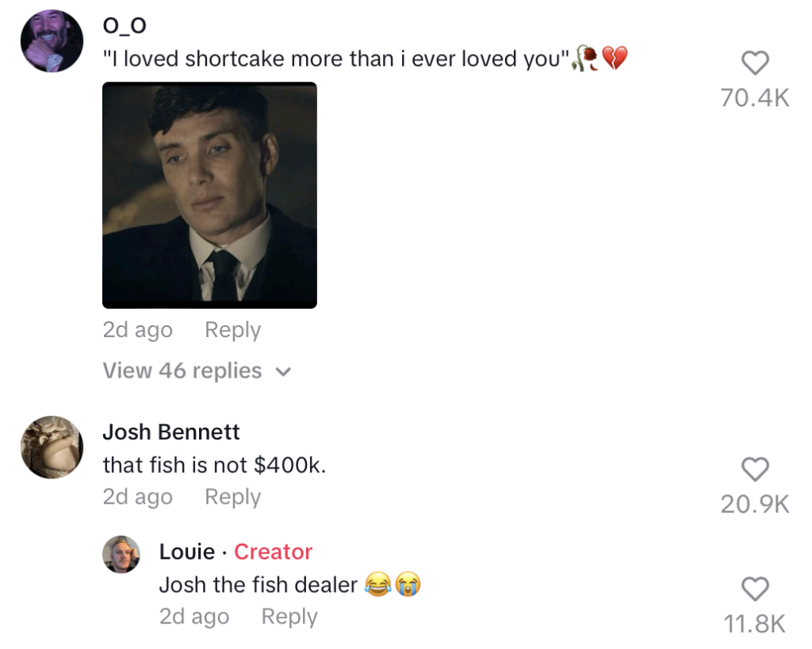The width and height of the screenshot is (812, 649).
Task: Reply to Josh Bennett's fish comment
Action: (232, 497)
